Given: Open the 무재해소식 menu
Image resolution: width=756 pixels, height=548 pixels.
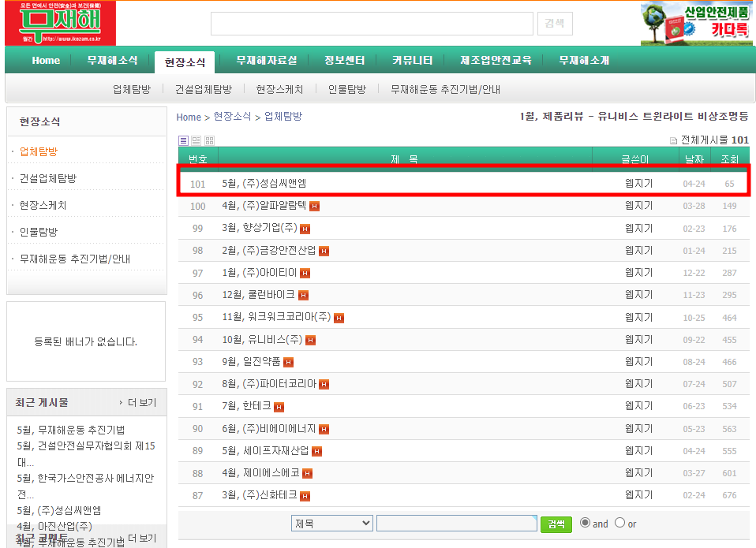Looking at the screenshot, I should (x=112, y=60).
